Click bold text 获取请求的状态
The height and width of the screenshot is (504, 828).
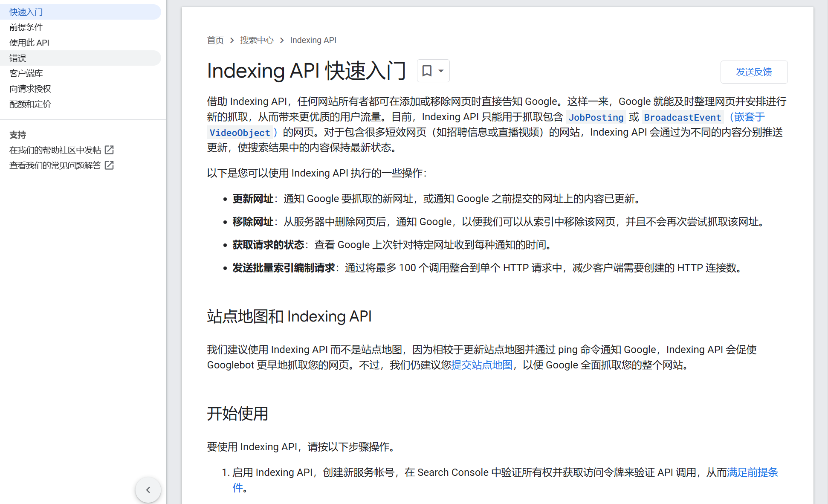click(x=268, y=245)
